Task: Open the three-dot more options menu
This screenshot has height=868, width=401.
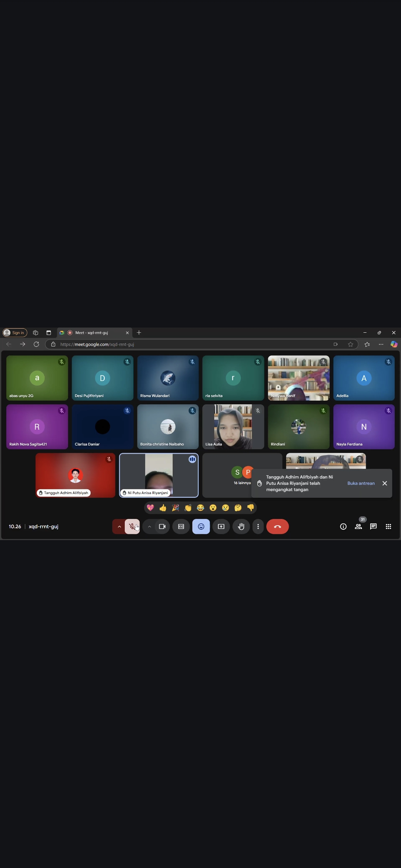Action: pos(258,526)
